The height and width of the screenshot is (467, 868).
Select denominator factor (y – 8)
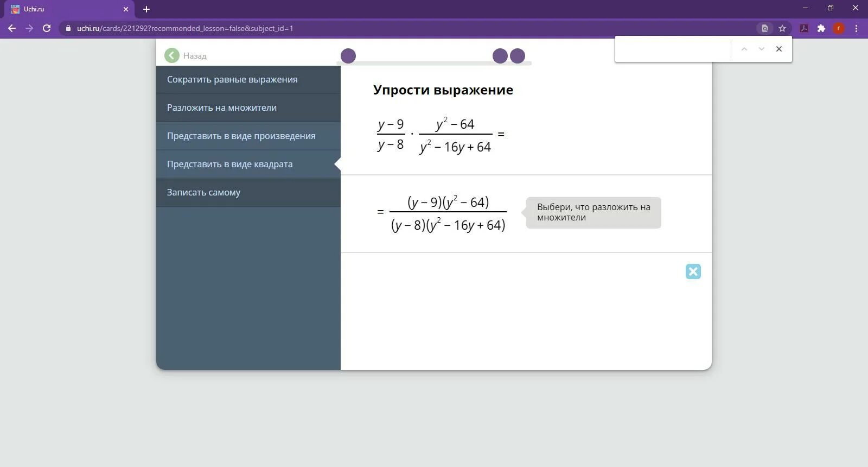(409, 225)
